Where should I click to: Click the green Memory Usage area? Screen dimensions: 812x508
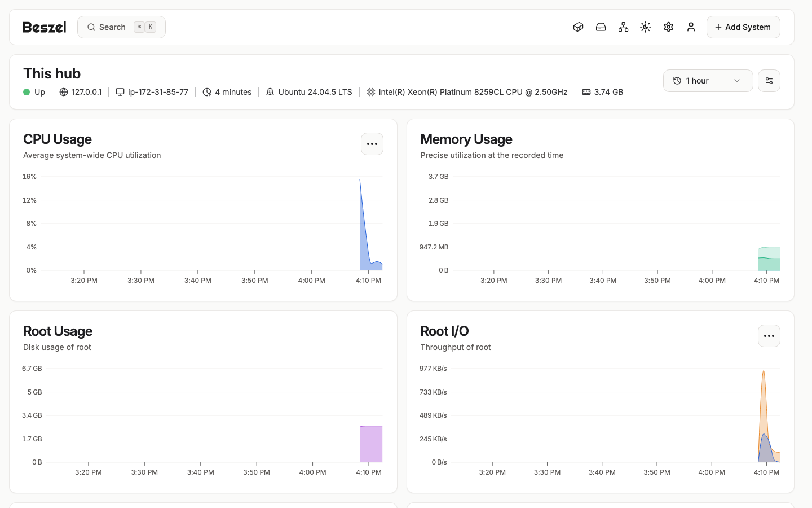pyautogui.click(x=769, y=260)
